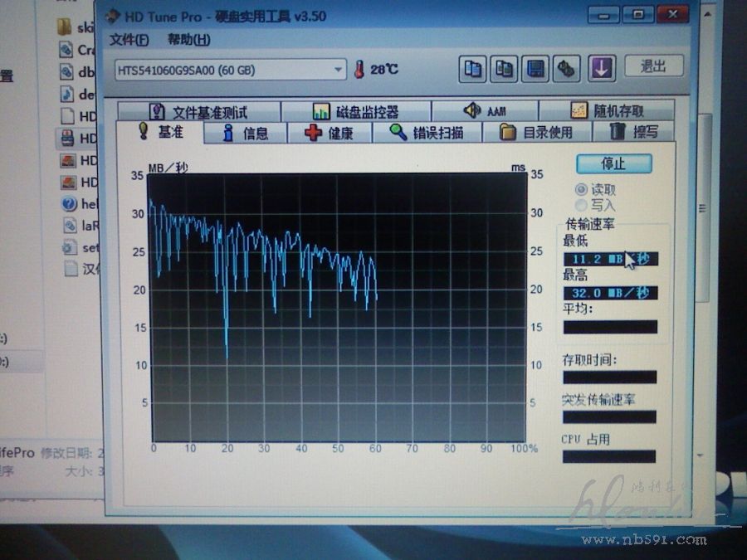The image size is (747, 560).
Task: Select the 写入 (Write) radio button
Action: click(581, 205)
